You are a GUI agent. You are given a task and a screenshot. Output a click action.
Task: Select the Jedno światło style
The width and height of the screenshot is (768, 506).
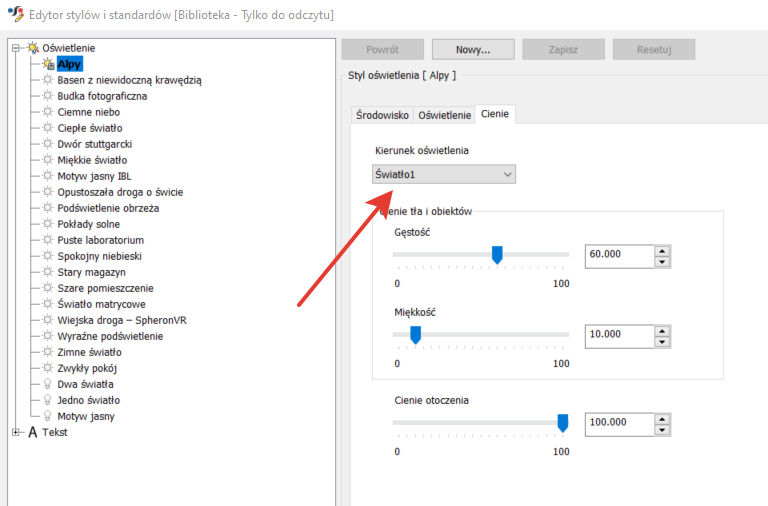pos(88,400)
